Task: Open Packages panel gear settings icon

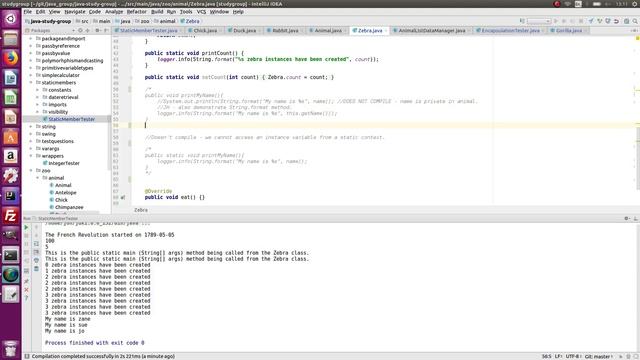Action: pyautogui.click(x=97, y=31)
